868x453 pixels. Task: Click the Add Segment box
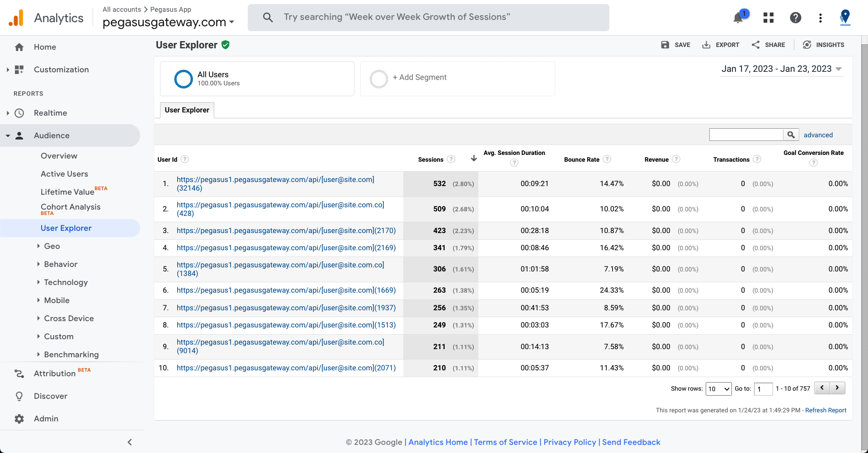point(458,79)
